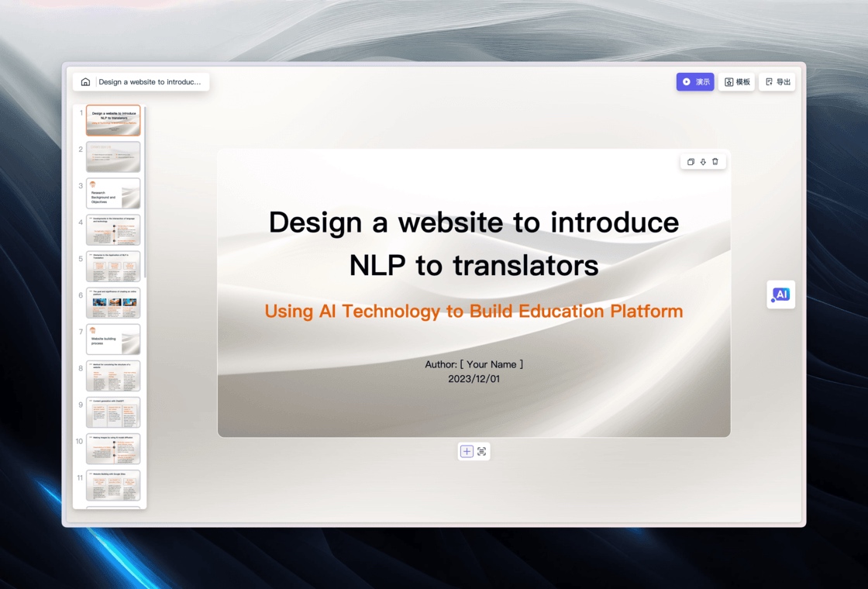Click the slide panel scrollbar

pos(145,192)
